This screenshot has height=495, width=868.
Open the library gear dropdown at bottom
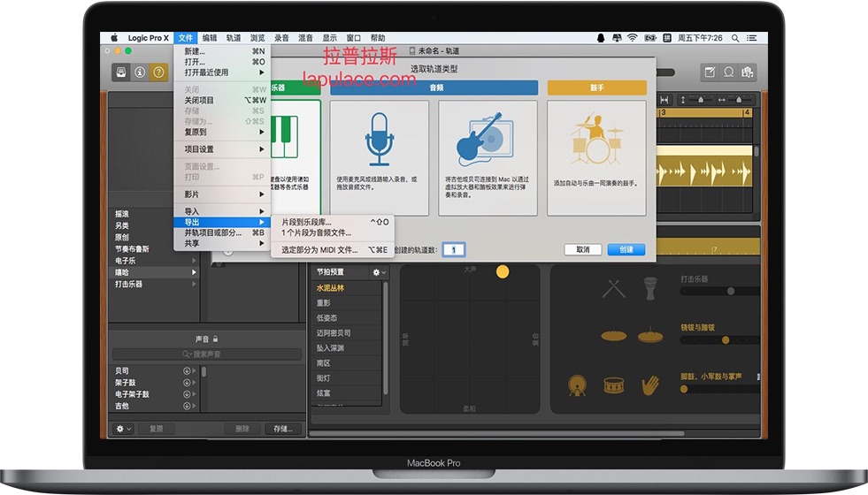pyautogui.click(x=123, y=429)
